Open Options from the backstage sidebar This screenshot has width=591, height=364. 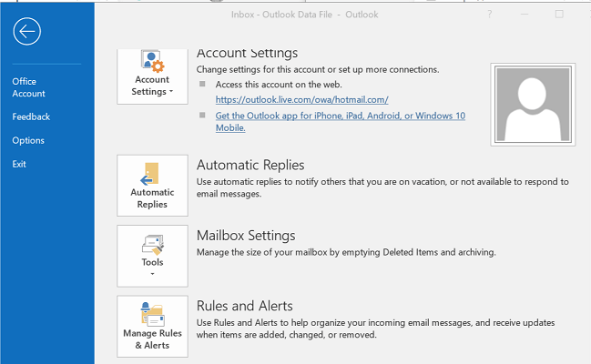pos(28,140)
